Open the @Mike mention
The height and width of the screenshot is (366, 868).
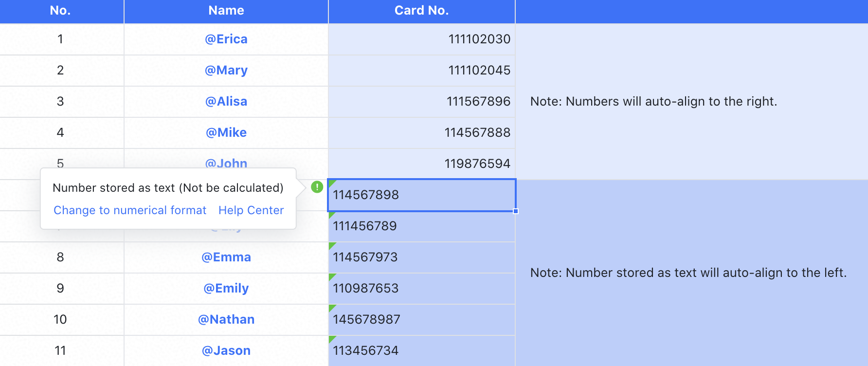[x=226, y=132]
